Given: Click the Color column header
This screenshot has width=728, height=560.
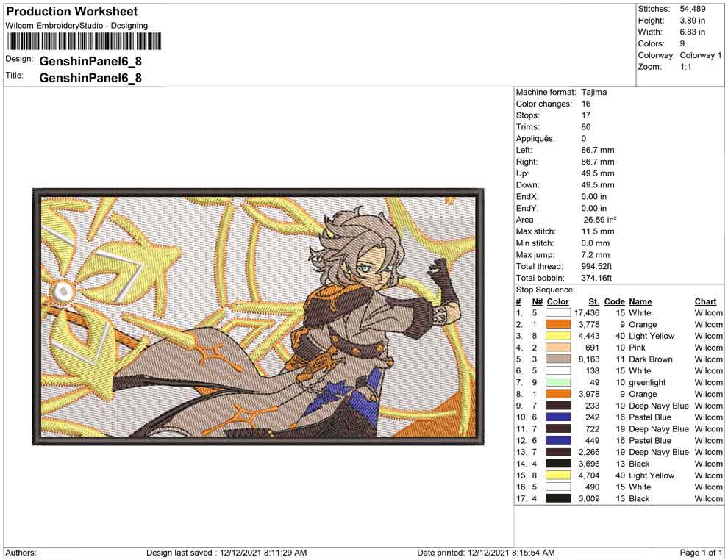Looking at the screenshot, I should (557, 301).
